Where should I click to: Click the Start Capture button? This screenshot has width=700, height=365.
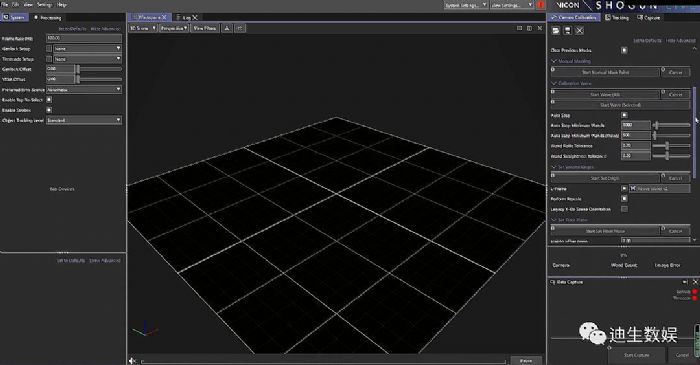636,355
